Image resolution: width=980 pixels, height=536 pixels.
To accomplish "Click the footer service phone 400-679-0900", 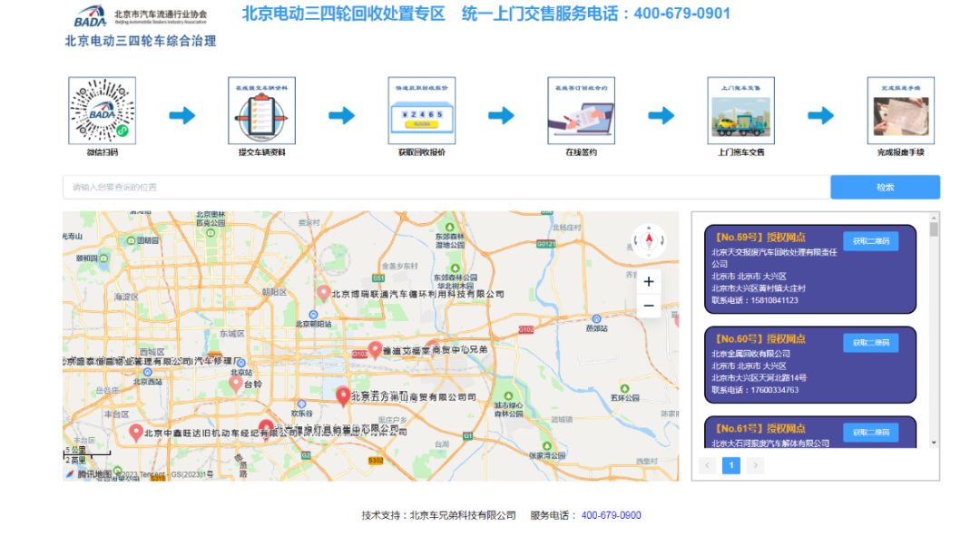I will 612,515.
